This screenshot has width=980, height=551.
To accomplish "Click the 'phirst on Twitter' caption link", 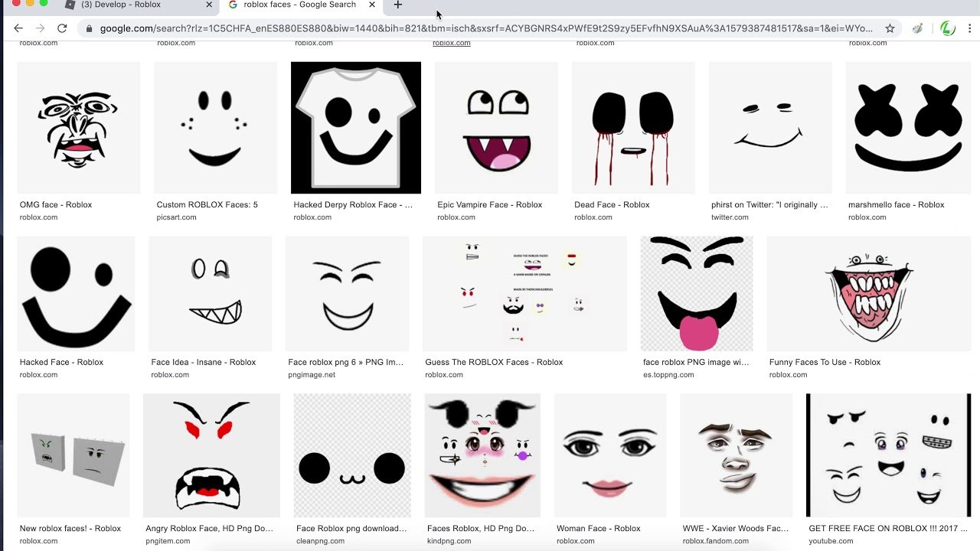I will [x=769, y=205].
